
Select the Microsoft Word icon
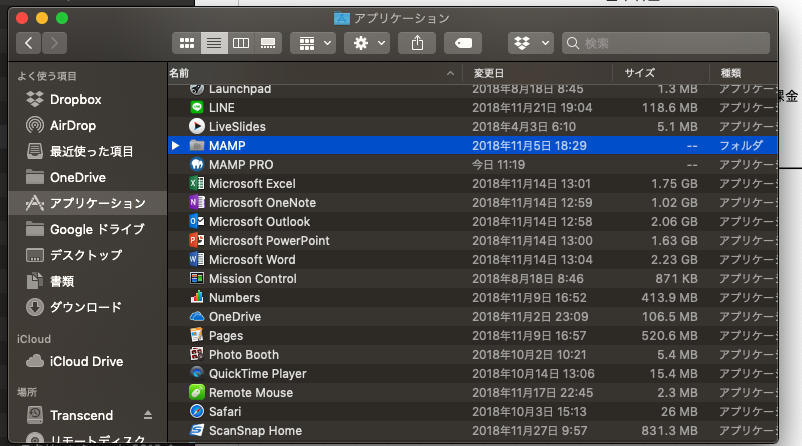tap(196, 259)
